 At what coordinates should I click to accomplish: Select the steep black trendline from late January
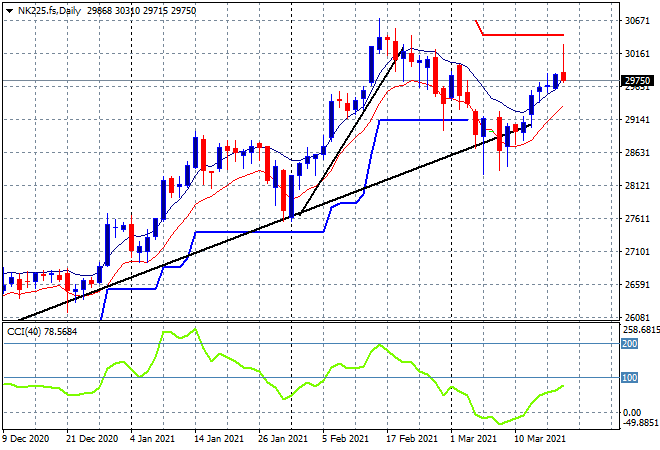[x=351, y=131]
